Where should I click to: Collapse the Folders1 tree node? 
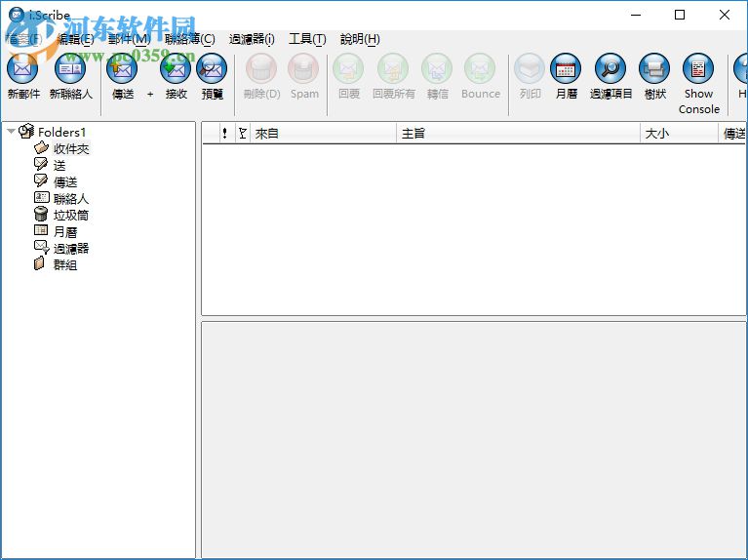pyautogui.click(x=11, y=131)
